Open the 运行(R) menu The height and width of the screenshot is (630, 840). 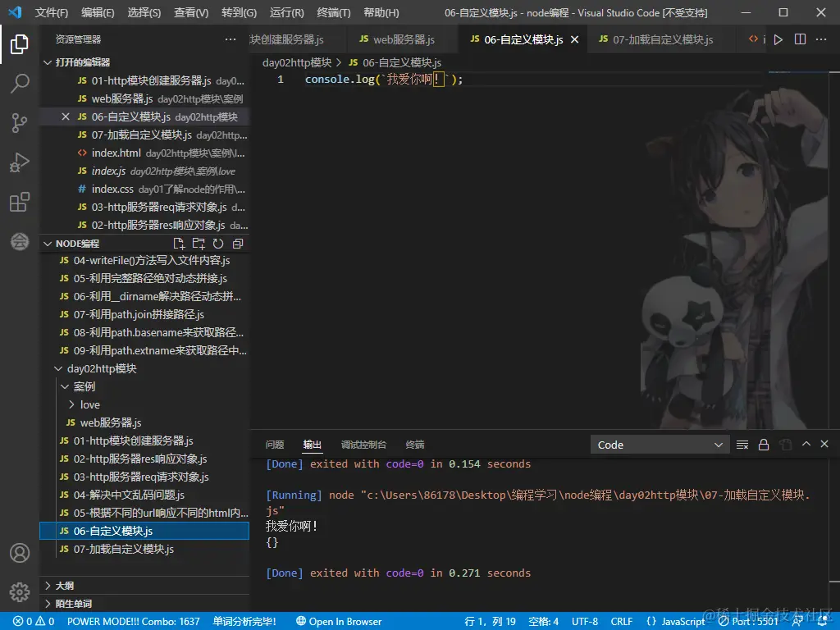[x=285, y=13]
